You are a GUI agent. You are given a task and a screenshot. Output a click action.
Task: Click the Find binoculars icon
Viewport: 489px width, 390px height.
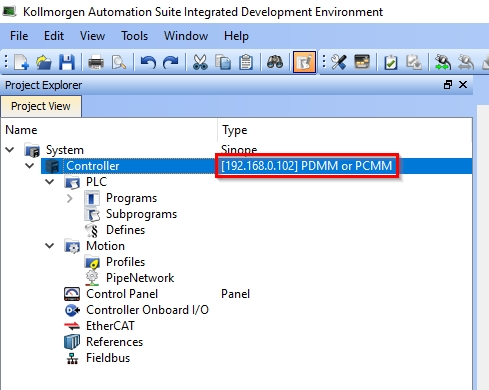point(275,62)
